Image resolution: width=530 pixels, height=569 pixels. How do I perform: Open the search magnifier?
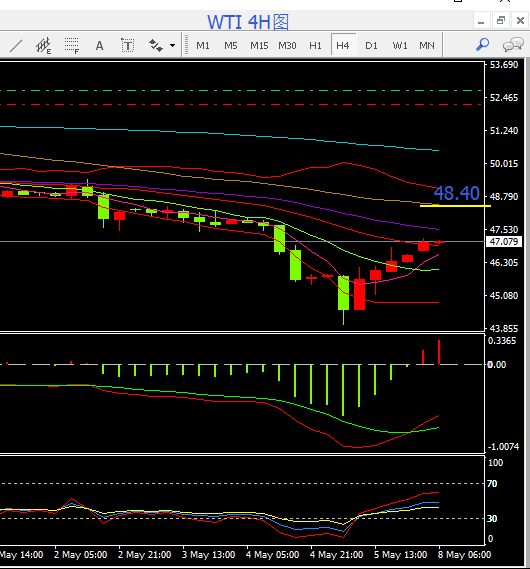pos(483,45)
